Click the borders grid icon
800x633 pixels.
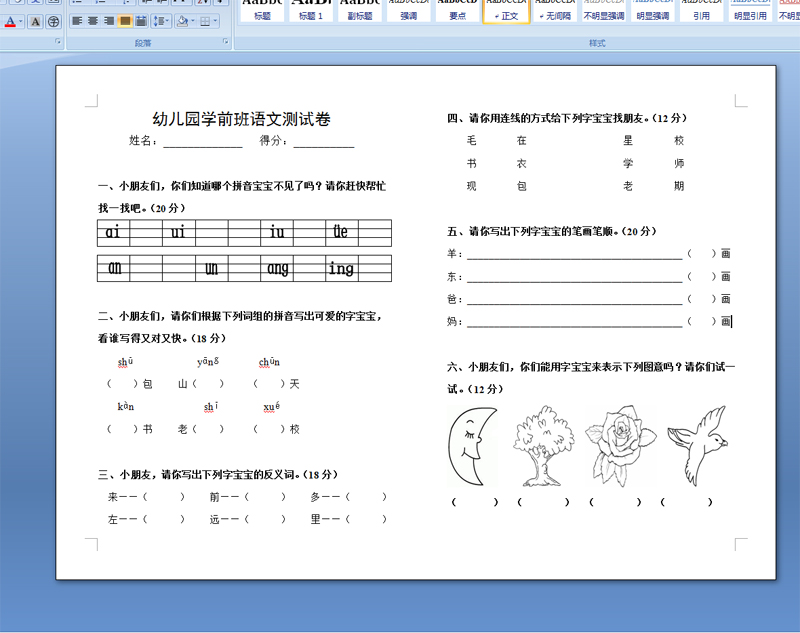click(x=205, y=21)
